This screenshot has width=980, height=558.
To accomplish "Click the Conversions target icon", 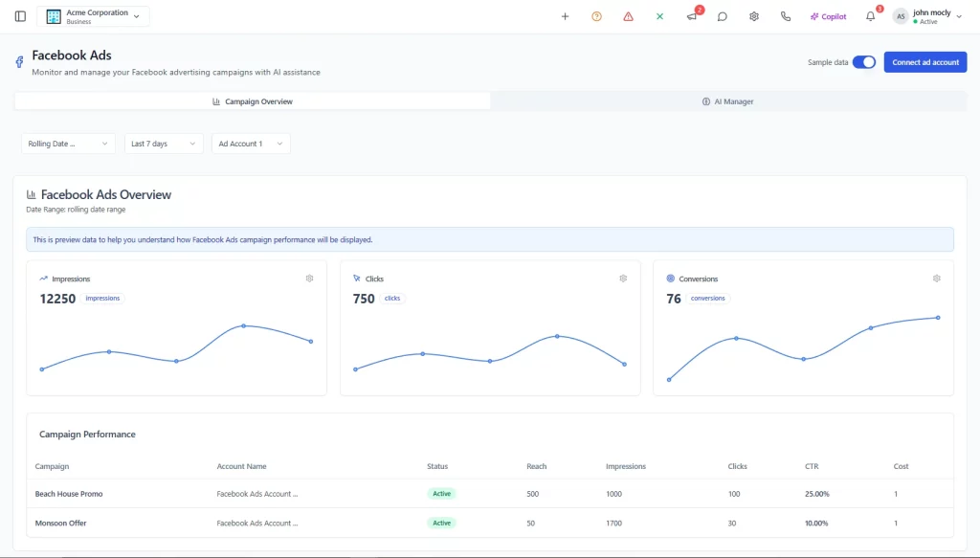I will point(671,279).
